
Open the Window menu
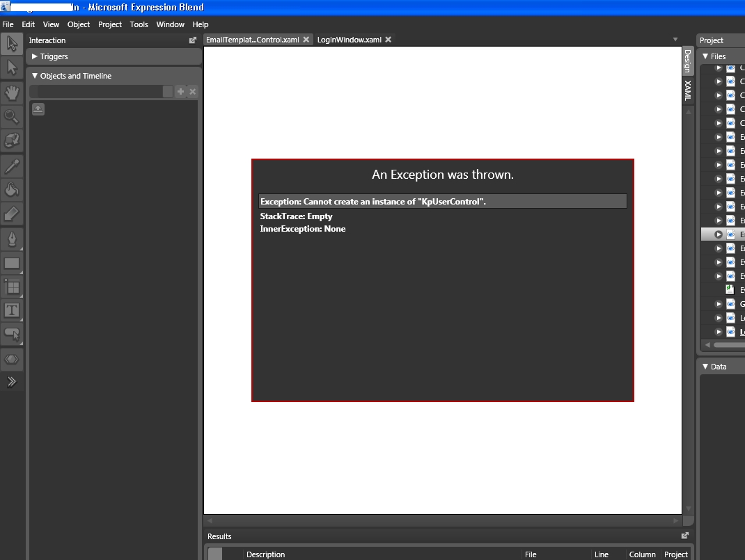click(x=170, y=24)
